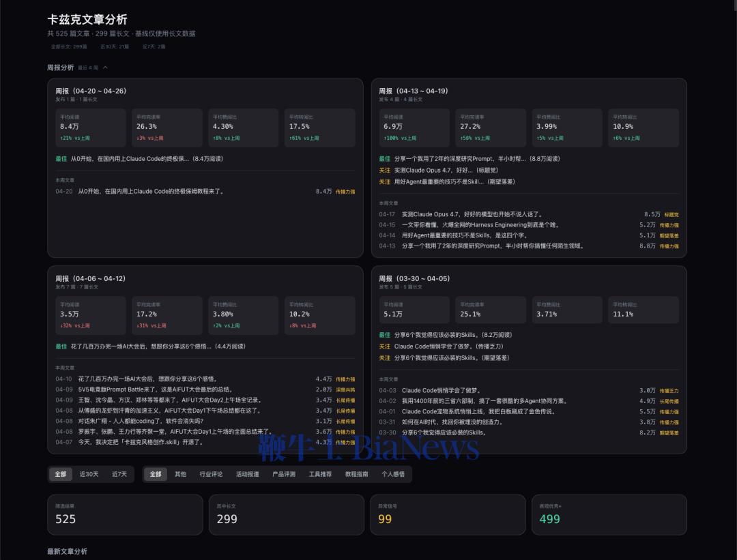Toggle the 其他 category filter
Viewport: 737px width, 560px height.
pos(180,474)
